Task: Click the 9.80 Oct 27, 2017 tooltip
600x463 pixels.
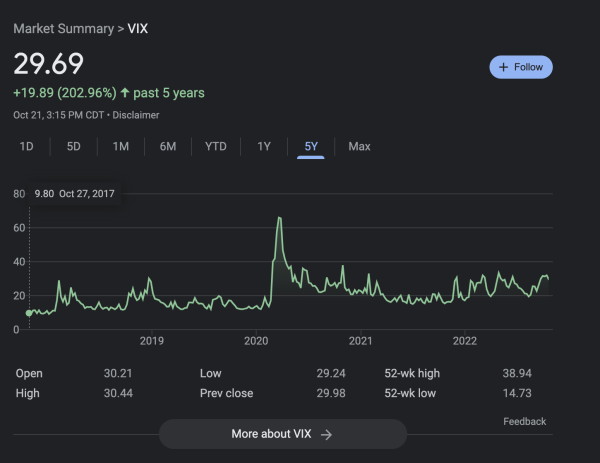Action: pos(75,193)
